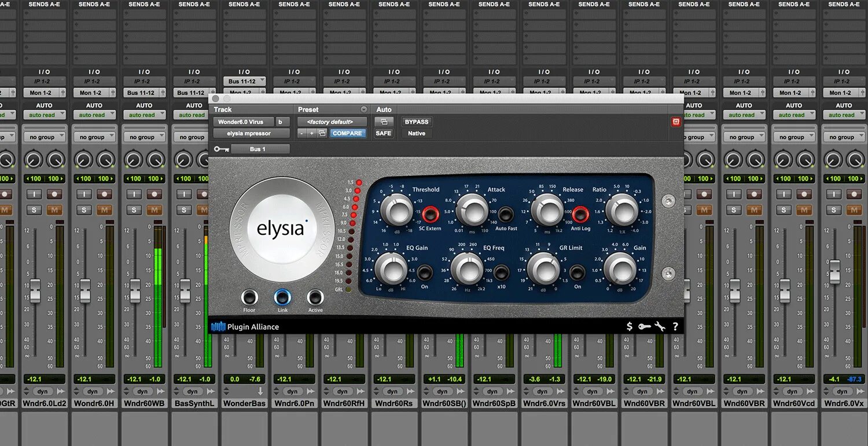Open auto read selector on Wondr6.0H track
The width and height of the screenshot is (868, 446).
(94, 115)
